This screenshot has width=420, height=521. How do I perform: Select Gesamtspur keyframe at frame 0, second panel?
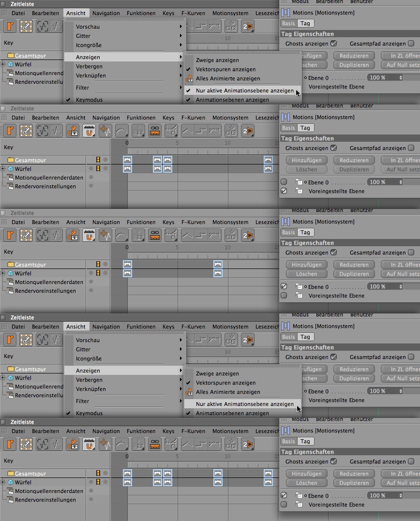tap(127, 160)
